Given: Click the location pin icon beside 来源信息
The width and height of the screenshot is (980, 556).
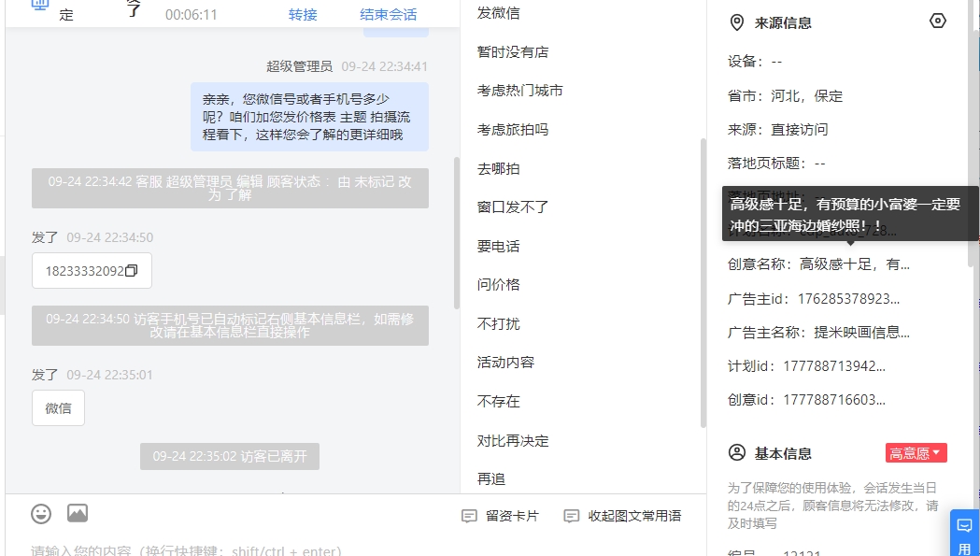Looking at the screenshot, I should point(737,23).
